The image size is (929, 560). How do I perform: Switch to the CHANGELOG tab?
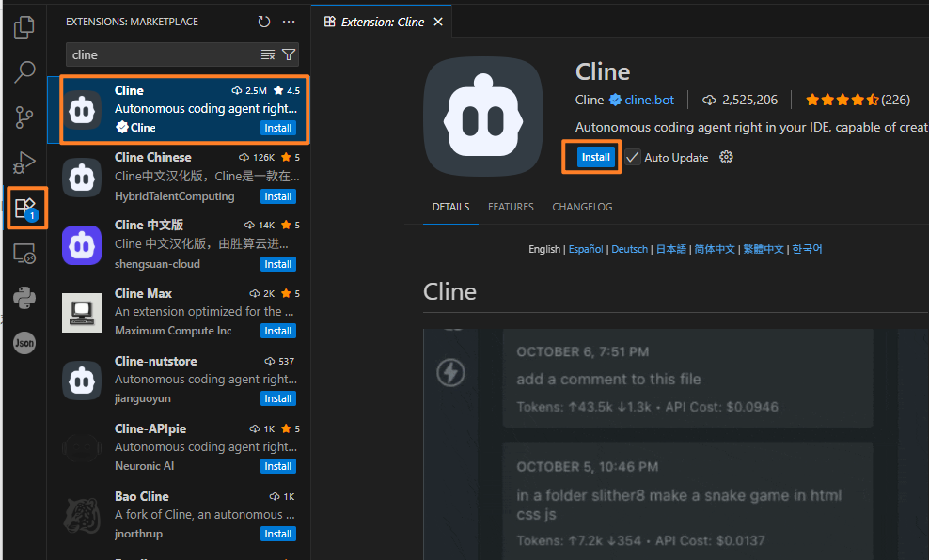(582, 208)
